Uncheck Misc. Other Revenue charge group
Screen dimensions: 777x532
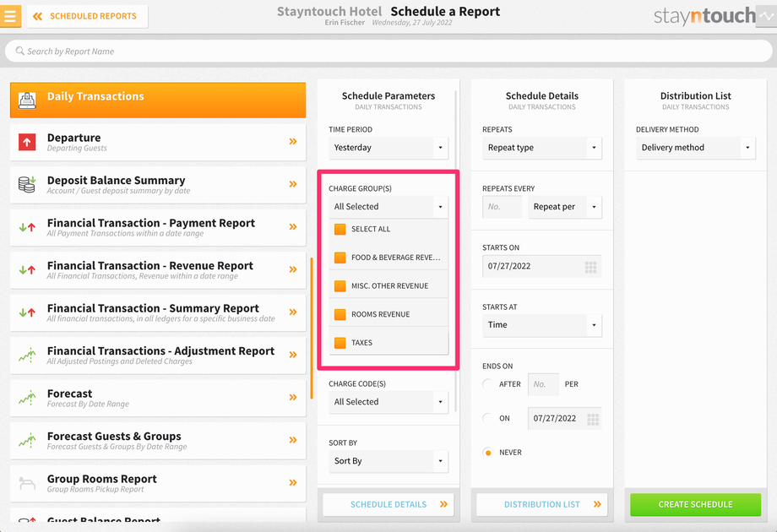340,285
